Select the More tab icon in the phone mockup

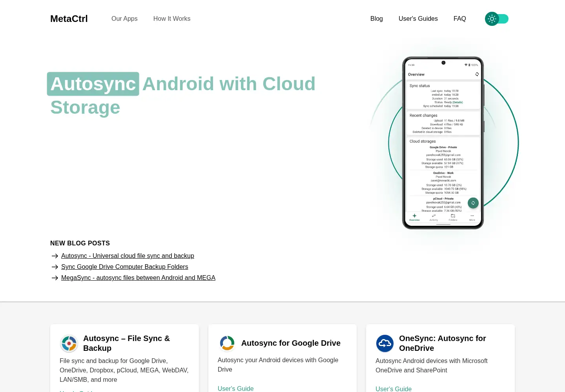click(472, 216)
